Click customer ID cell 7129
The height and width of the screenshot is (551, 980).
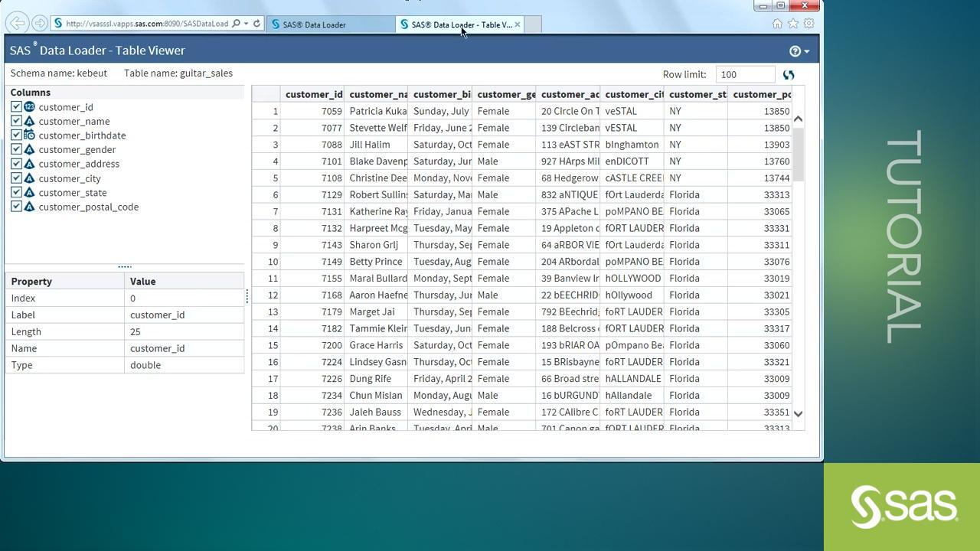[x=312, y=195]
